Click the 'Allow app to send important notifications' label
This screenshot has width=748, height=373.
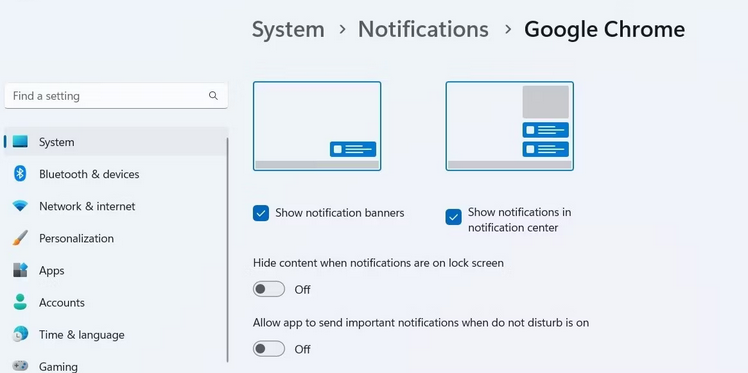coord(421,322)
